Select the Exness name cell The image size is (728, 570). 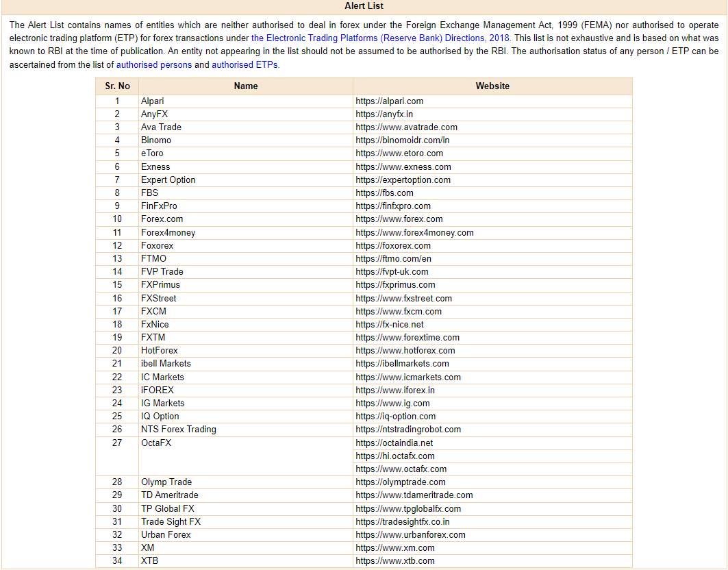tap(246, 166)
